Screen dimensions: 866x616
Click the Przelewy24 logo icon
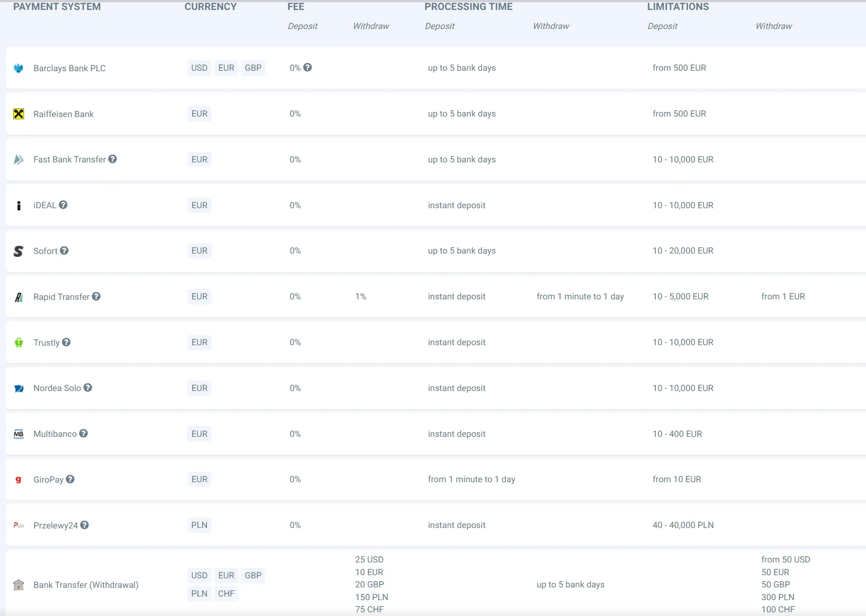(x=19, y=525)
